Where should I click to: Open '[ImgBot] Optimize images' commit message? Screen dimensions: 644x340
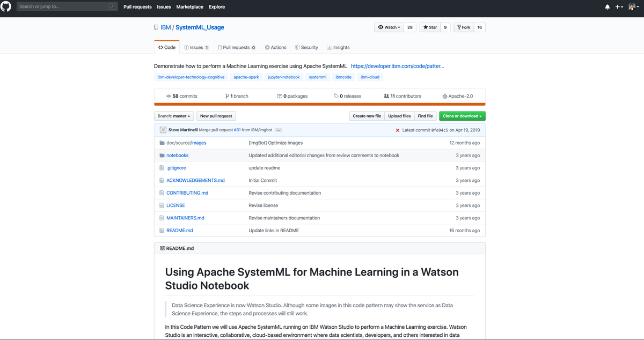275,143
